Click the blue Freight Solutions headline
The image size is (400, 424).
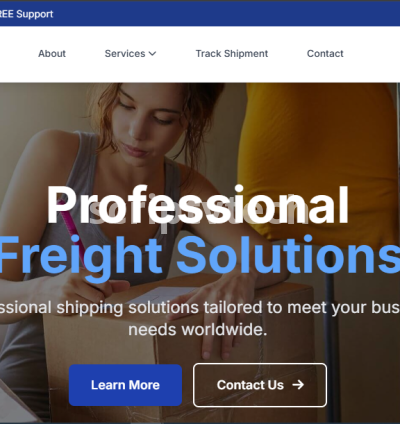[x=200, y=255]
